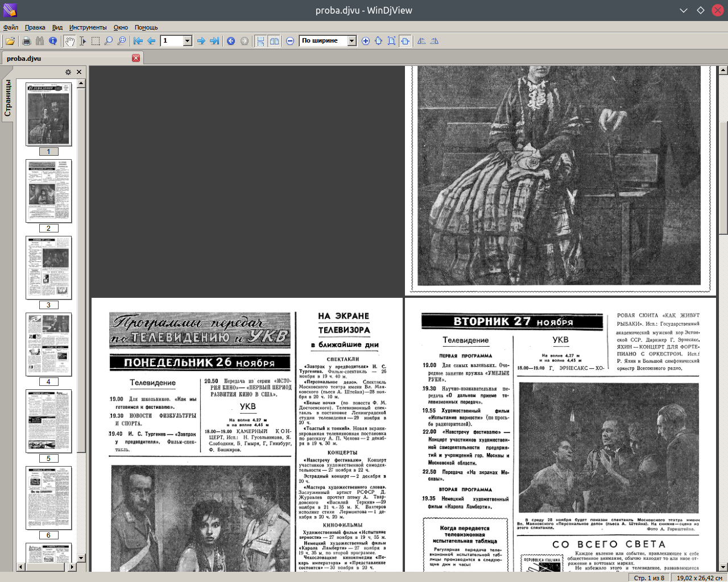Rotate the page left
Image resolution: width=728 pixels, height=582 pixels.
pyautogui.click(x=421, y=41)
